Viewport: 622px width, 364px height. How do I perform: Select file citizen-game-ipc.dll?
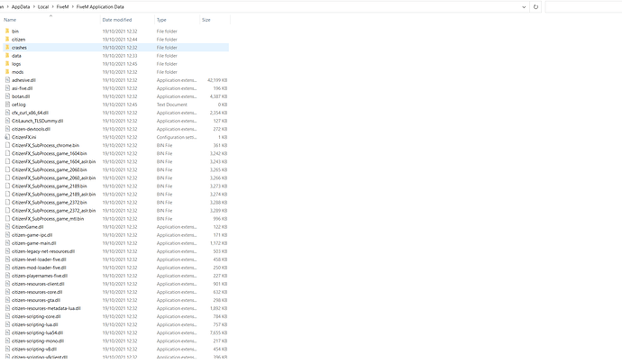[32, 235]
